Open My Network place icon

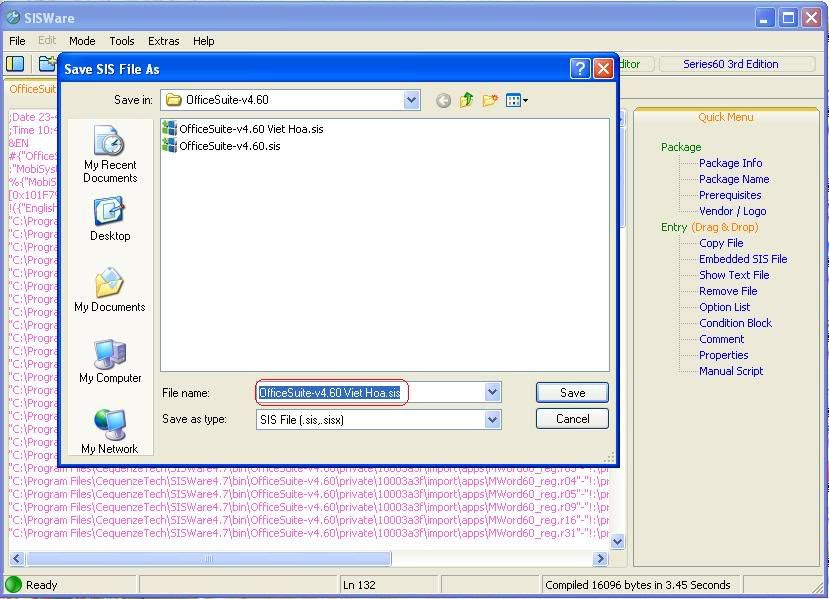(x=110, y=431)
